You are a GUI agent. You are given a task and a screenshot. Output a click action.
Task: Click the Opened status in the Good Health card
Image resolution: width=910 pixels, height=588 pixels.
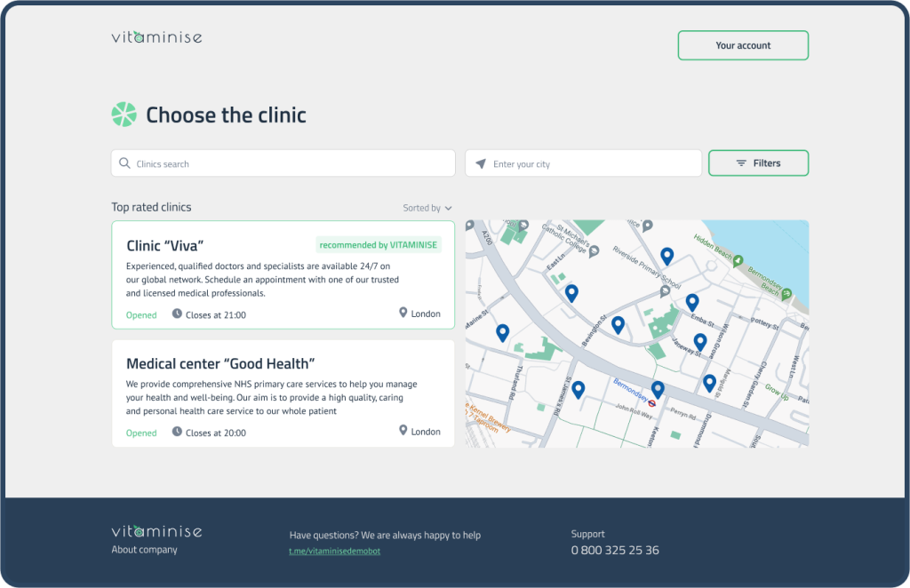141,433
